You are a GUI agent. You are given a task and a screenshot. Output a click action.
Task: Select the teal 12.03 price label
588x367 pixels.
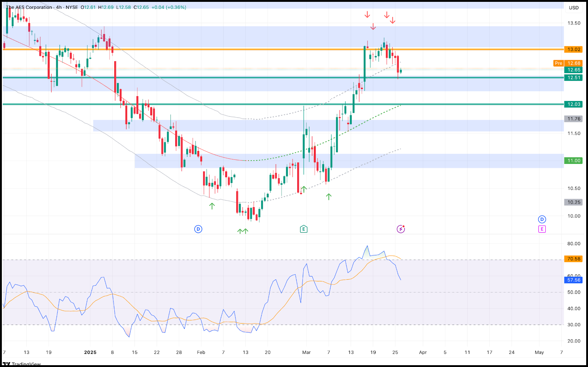[x=574, y=104]
